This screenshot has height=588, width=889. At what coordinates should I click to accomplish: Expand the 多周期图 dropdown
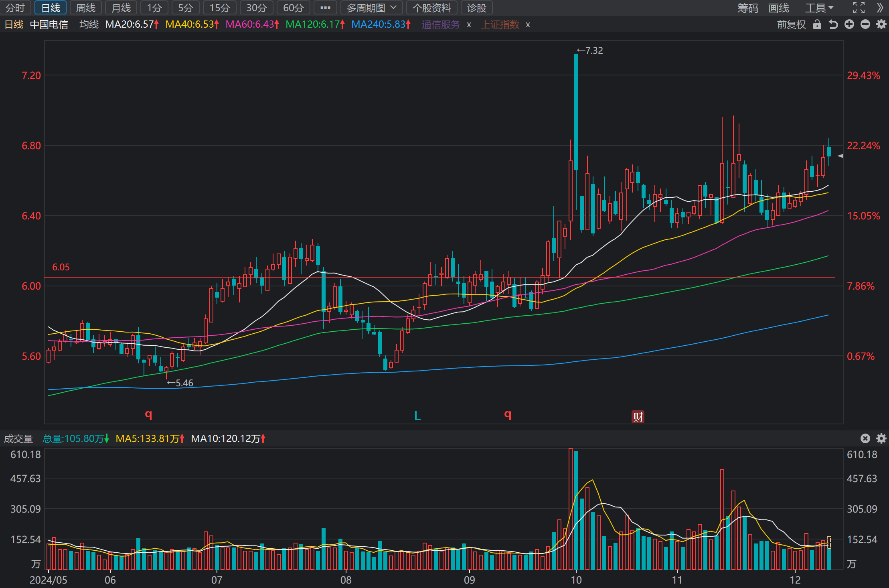[x=371, y=8]
